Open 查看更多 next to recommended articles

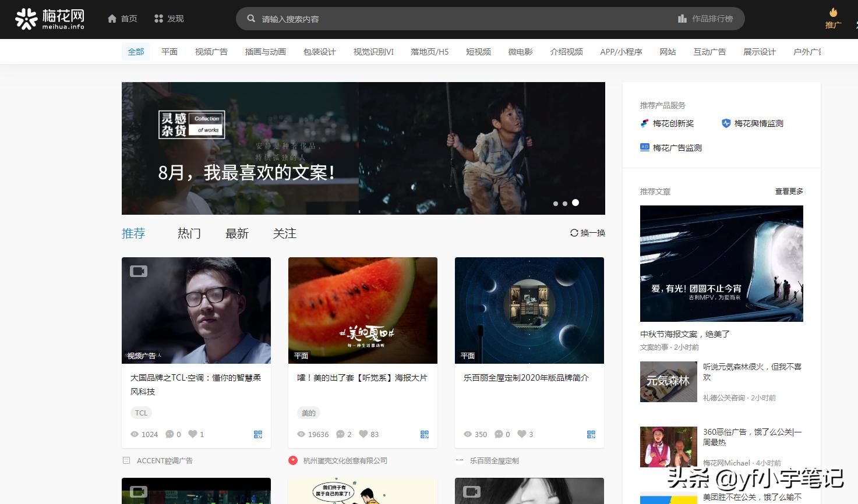[788, 191]
